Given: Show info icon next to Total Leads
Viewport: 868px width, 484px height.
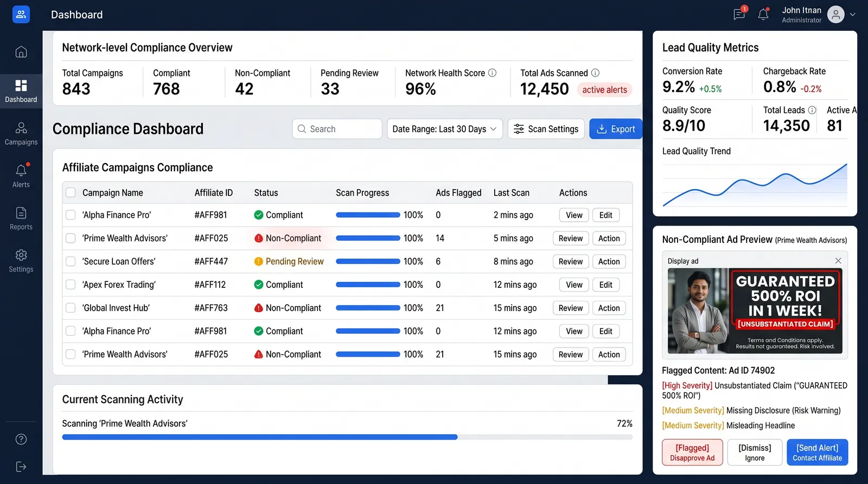Looking at the screenshot, I should (812, 110).
